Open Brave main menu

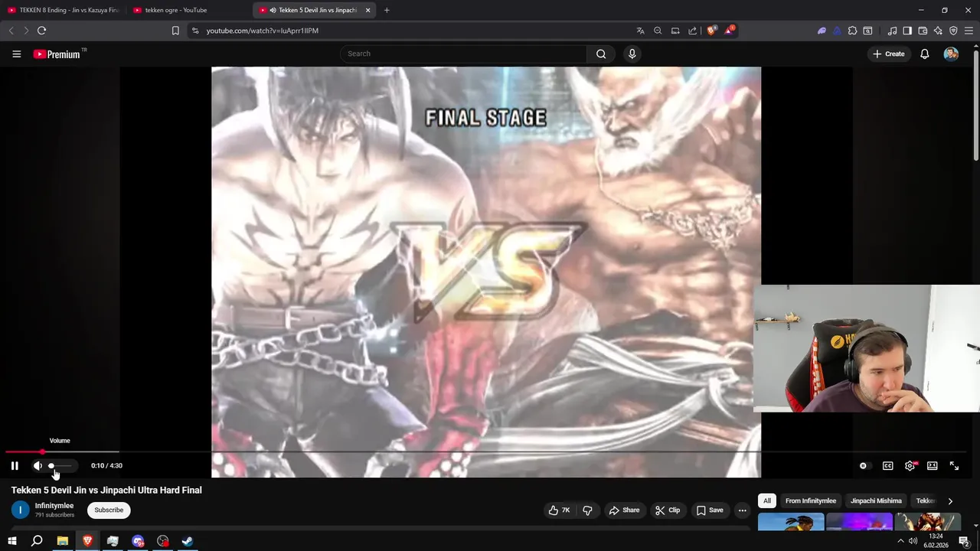[969, 31]
